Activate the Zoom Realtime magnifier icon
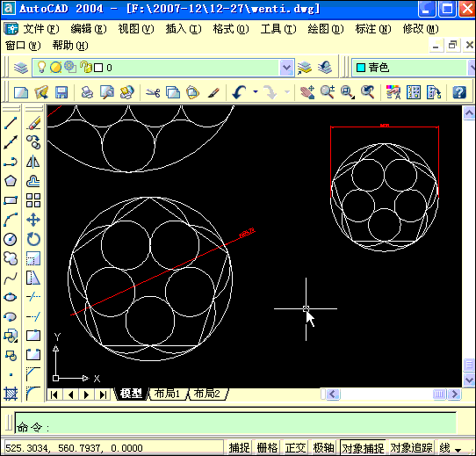476x456 pixels. (328, 92)
